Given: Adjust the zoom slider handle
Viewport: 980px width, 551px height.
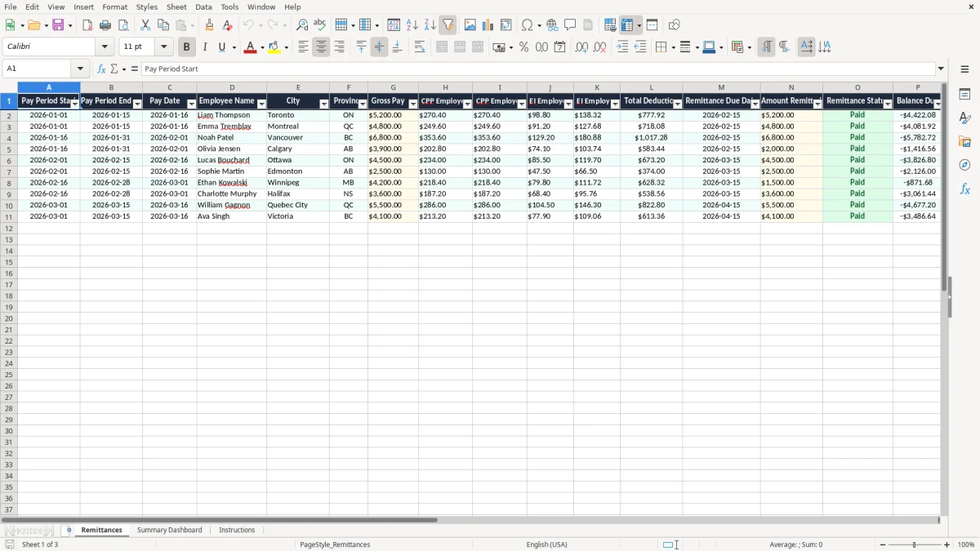Looking at the screenshot, I should coord(915,544).
